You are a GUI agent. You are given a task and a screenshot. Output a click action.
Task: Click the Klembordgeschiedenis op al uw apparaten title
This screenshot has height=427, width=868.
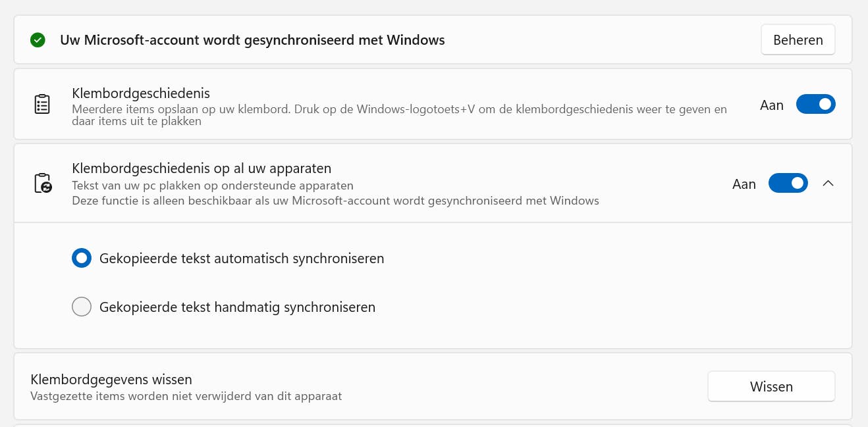click(x=202, y=168)
